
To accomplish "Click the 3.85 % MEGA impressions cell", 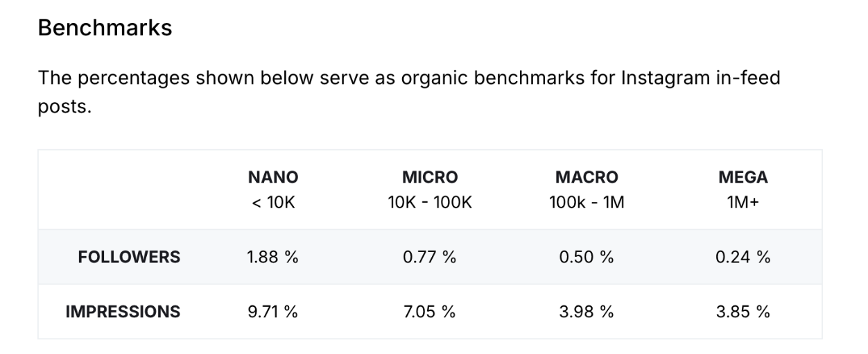I will pyautogui.click(x=743, y=312).
